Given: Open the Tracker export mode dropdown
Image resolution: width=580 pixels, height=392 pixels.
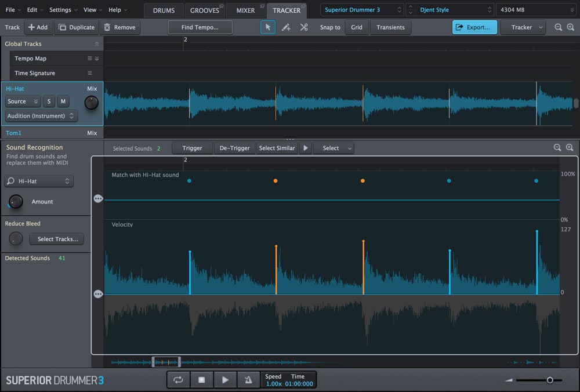Looking at the screenshot, I should coord(523,27).
